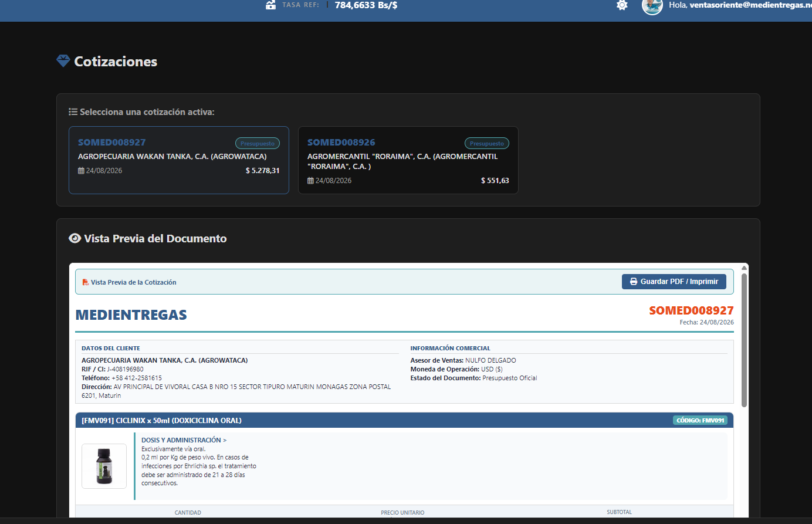This screenshot has width=812, height=524.
Task: Click the seller name NULFO DELGADO
Action: [x=490, y=361]
